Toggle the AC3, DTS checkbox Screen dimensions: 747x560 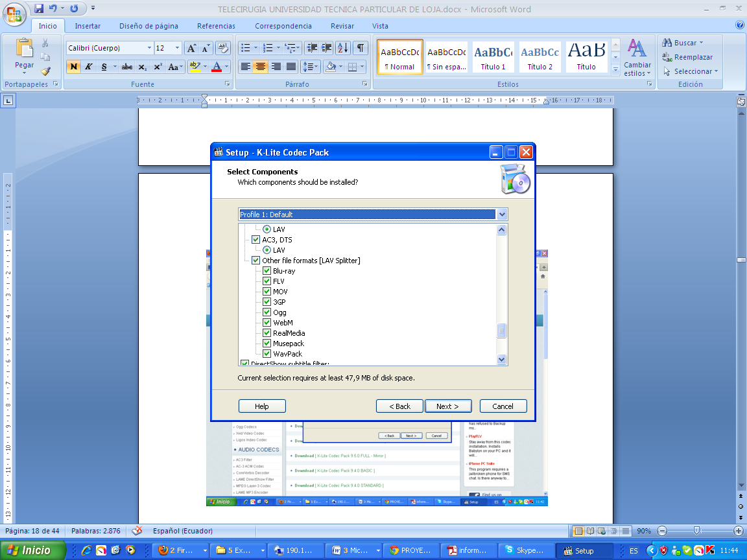pos(256,240)
